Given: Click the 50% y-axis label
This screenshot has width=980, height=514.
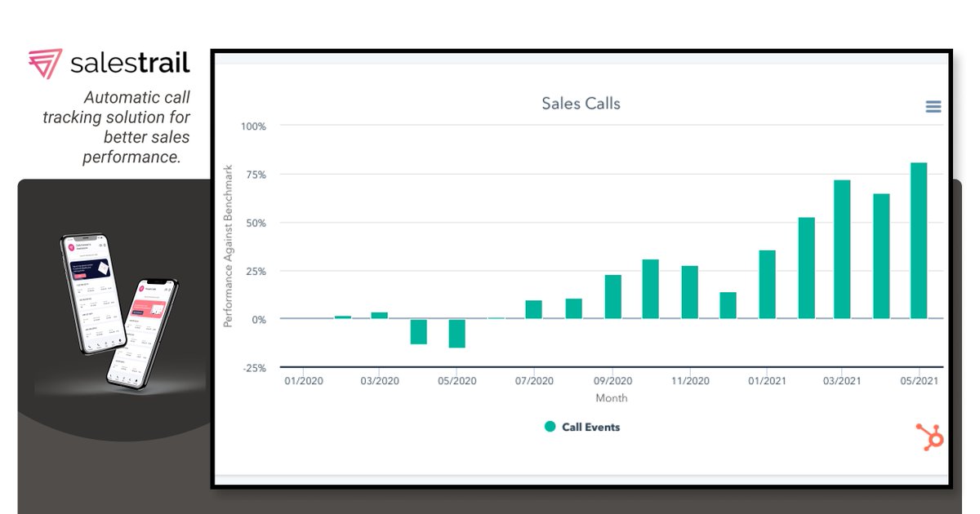Looking at the screenshot, I should (256, 223).
